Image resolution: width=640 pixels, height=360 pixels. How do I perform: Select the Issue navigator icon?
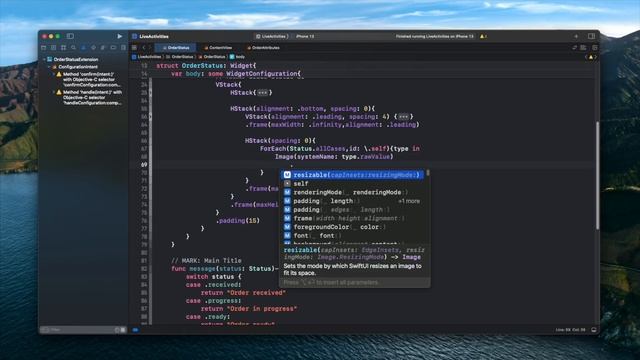pyautogui.click(x=83, y=48)
